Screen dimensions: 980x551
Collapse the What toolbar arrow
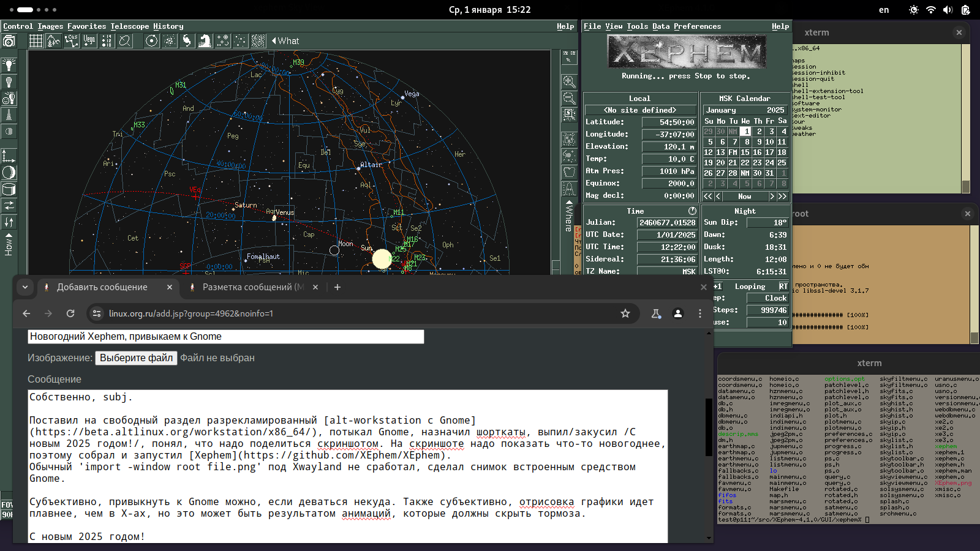(274, 41)
